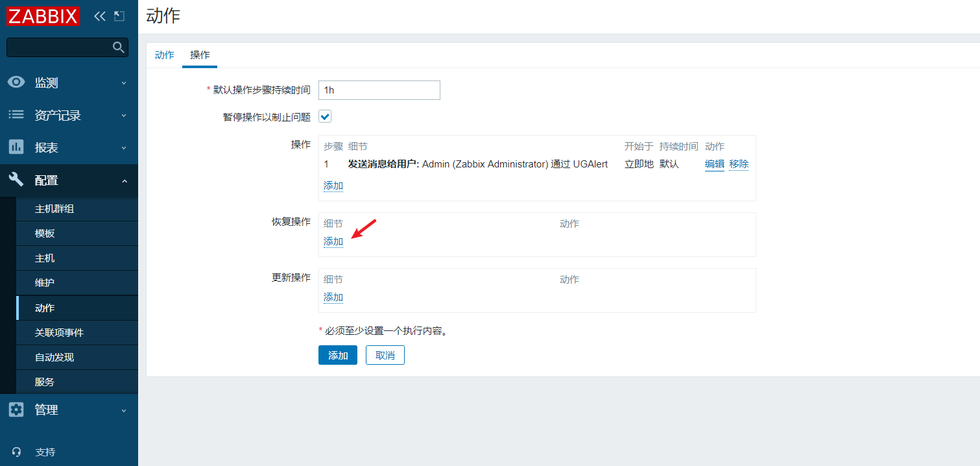
Task: Click the headset support icon
Action: coord(17,452)
